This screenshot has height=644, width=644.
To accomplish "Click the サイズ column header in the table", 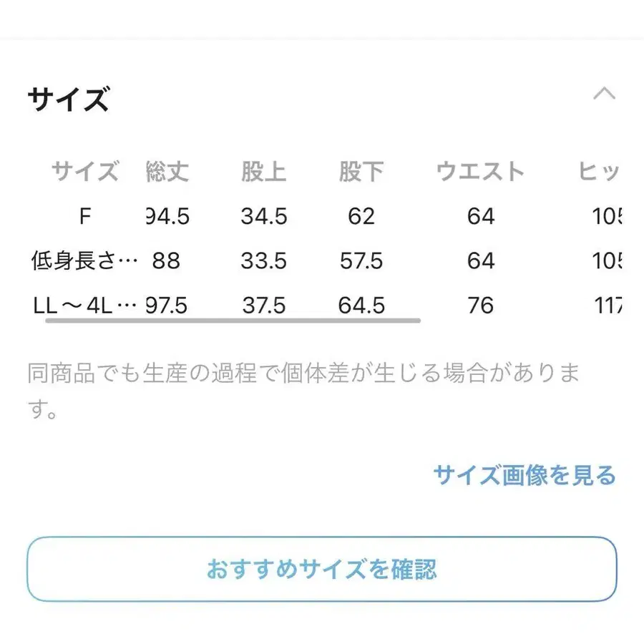I will [x=84, y=172].
